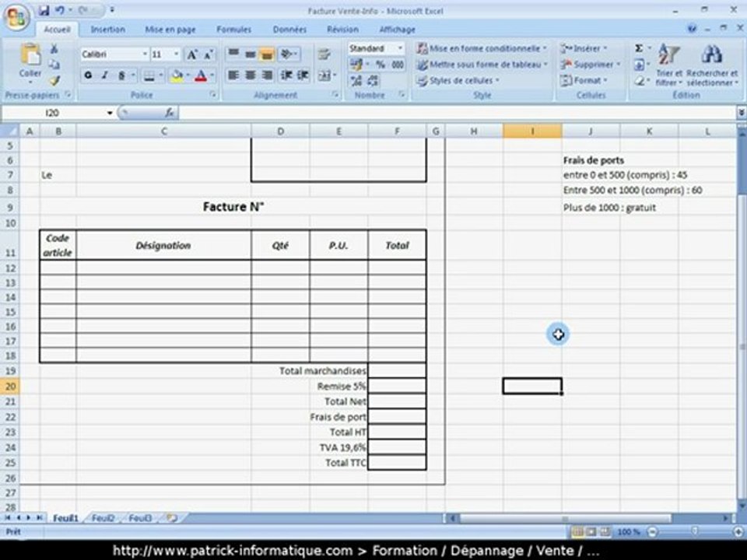Viewport: 747px width, 560px height.
Task: Click the Supprimer cells button
Action: pos(591,65)
